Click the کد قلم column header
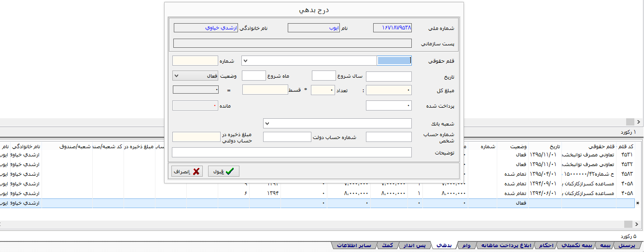Image resolution: width=644 pixels, height=252 pixels. pyautogui.click(x=626, y=146)
